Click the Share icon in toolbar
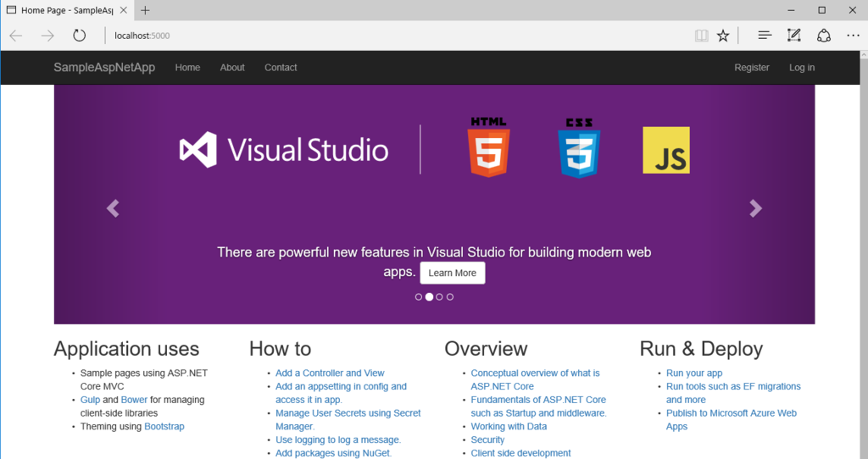Screen dimensions: 868x459 [824, 36]
